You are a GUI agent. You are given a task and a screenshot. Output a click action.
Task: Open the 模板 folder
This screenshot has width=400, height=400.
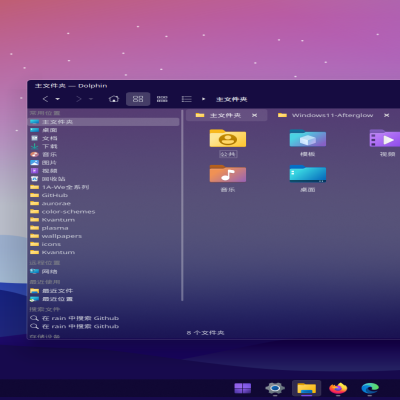point(308,143)
